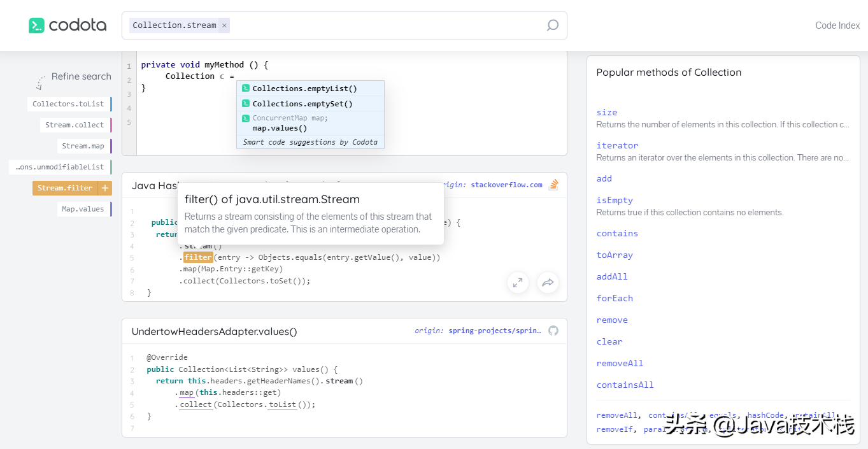Toggle the Map.values refine filter
Image resolution: width=868 pixels, height=449 pixels.
click(x=83, y=209)
